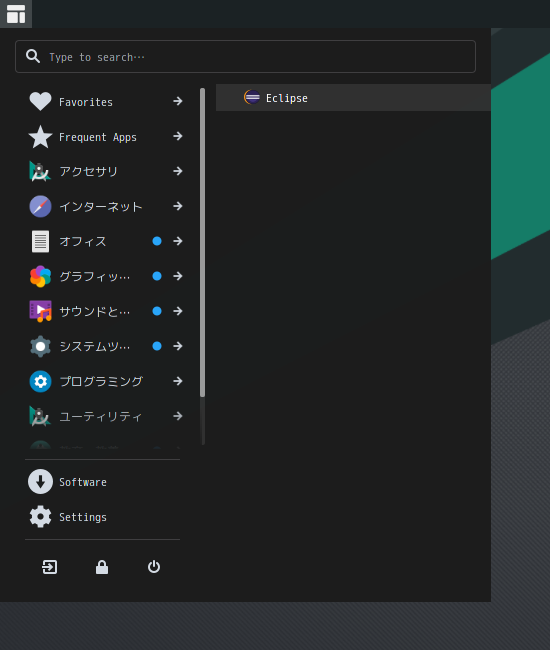This screenshot has width=550, height=650.
Task: Select the グラフィッ… colorful flower icon
Action: tap(40, 276)
